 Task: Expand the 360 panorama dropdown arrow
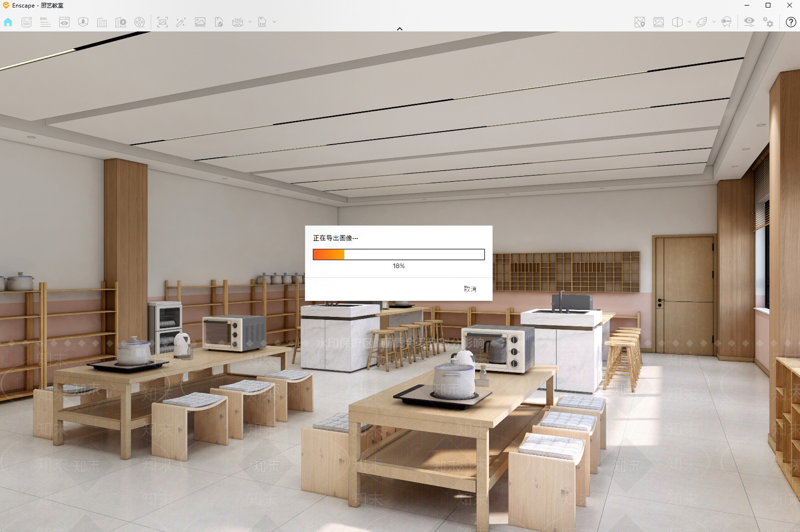[250, 22]
